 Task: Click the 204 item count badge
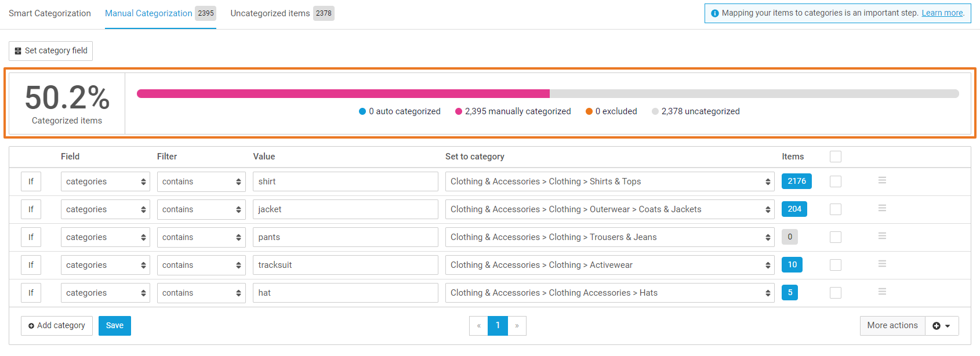pos(794,209)
